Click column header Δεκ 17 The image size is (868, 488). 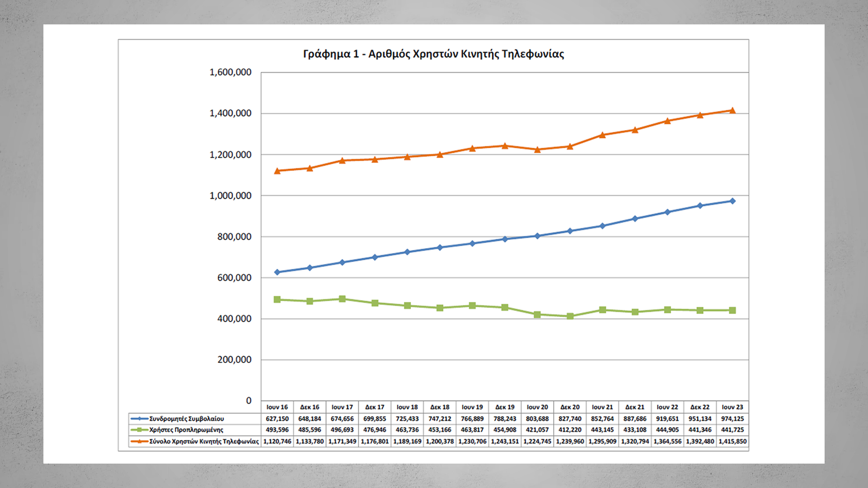point(375,407)
